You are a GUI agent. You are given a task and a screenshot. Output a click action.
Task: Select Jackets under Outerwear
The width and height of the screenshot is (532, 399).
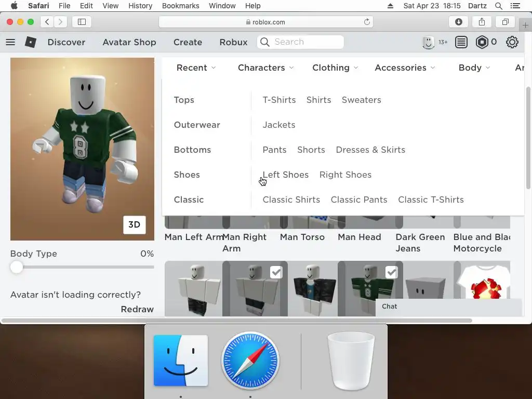[x=279, y=125]
